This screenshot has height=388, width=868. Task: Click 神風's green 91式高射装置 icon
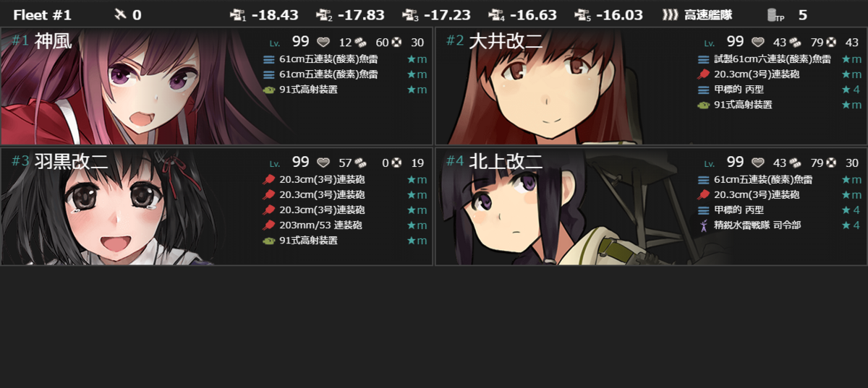point(268,90)
